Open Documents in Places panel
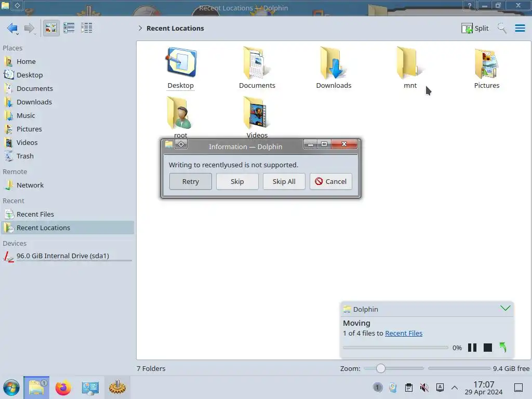This screenshot has width=532, height=399. click(67, 88)
